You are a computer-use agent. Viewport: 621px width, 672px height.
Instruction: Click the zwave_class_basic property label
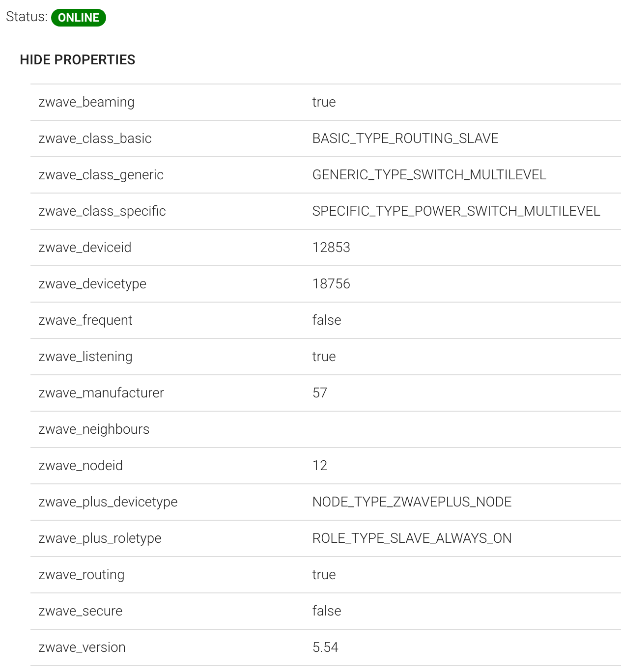click(x=95, y=139)
